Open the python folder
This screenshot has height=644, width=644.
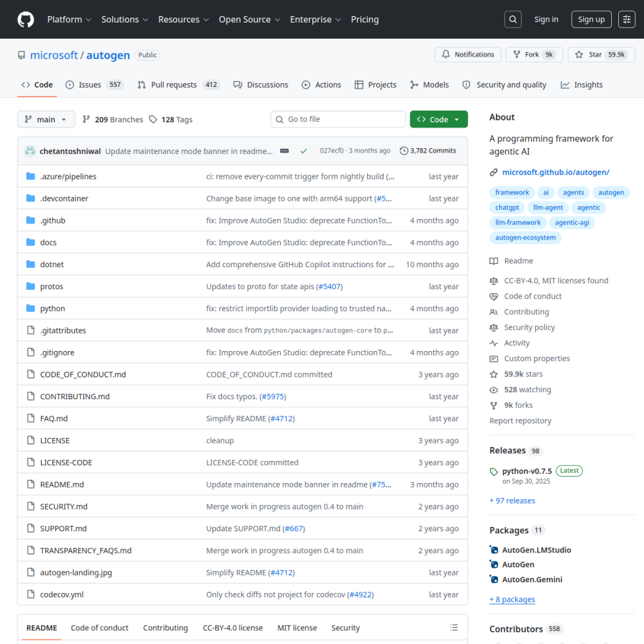52,308
